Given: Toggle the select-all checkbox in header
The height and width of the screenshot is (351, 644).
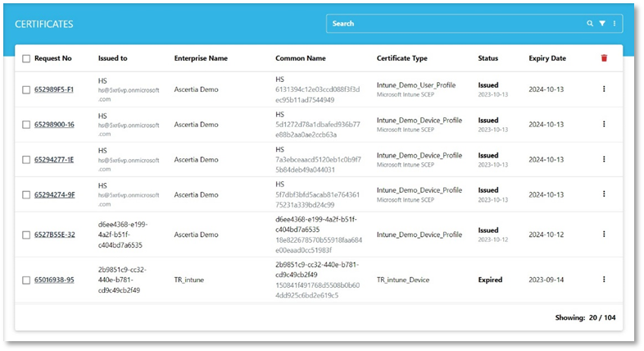Looking at the screenshot, I should pyautogui.click(x=26, y=59).
